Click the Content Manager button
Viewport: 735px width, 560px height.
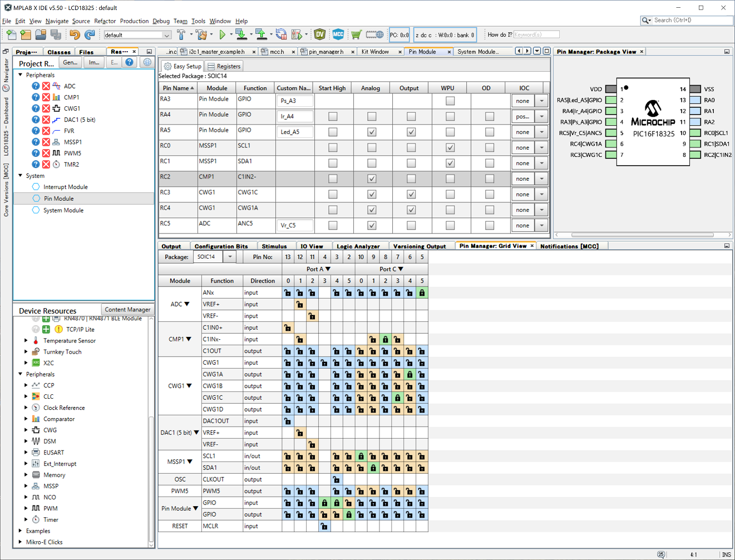(127, 310)
